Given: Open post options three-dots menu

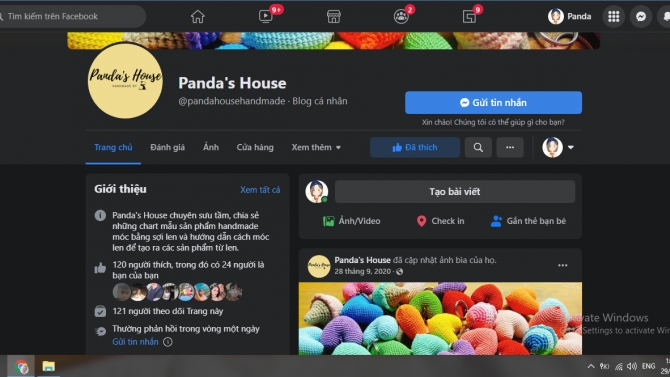Looking at the screenshot, I should tap(563, 265).
